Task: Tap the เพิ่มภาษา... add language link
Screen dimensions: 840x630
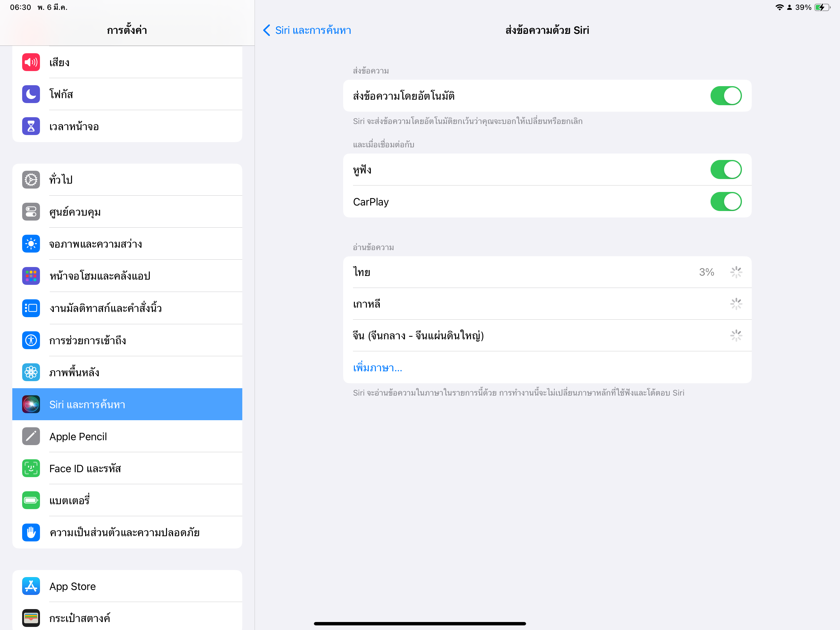Action: (378, 367)
